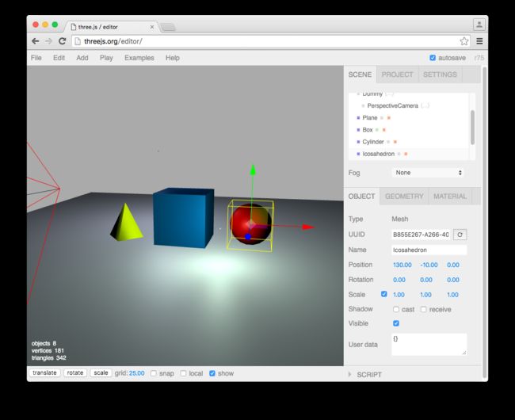Open the Fog dropdown
Screen dimensions: 515x420
429,173
